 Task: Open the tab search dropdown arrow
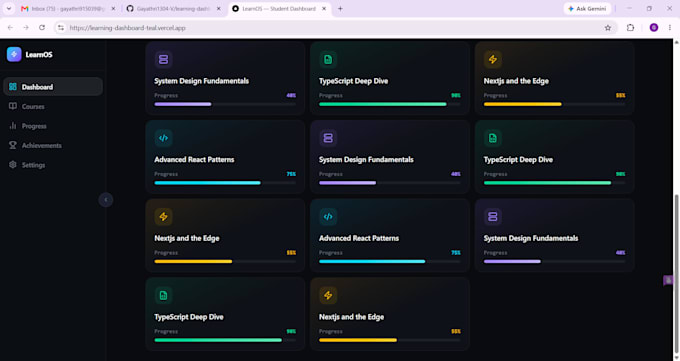pyautogui.click(x=9, y=9)
